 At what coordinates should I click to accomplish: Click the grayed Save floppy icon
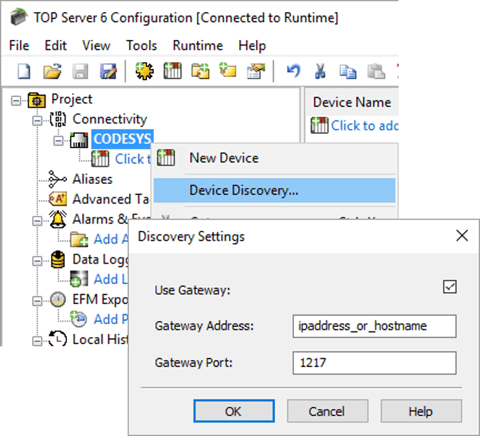coord(80,71)
